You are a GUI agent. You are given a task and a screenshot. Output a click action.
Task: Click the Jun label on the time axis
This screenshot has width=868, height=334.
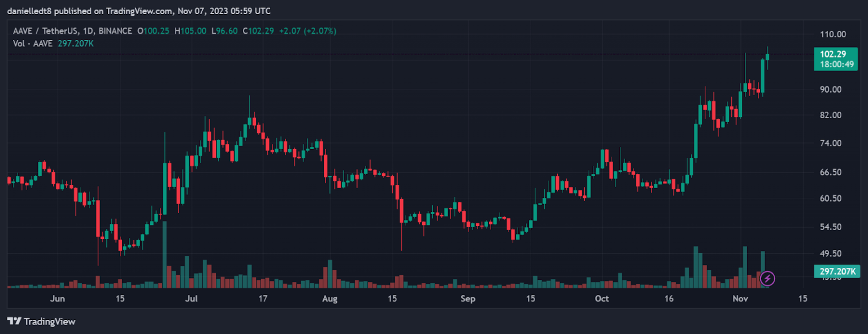[x=58, y=298]
